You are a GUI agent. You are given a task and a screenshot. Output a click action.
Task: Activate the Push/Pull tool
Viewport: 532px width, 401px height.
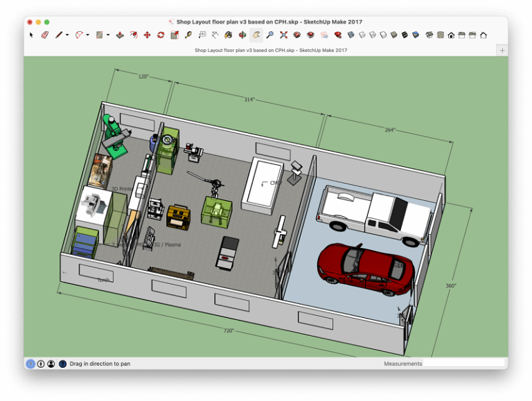[120, 35]
